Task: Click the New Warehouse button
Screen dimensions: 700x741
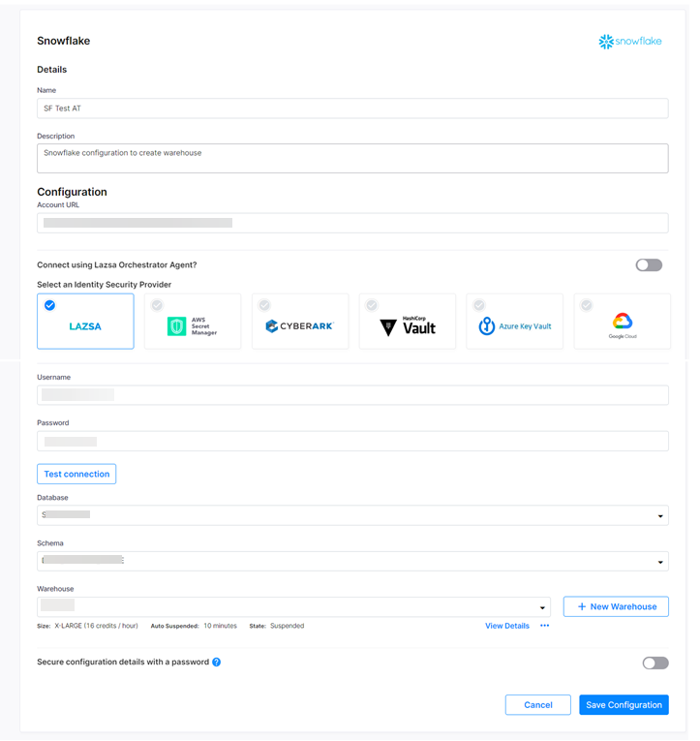Action: tap(616, 606)
